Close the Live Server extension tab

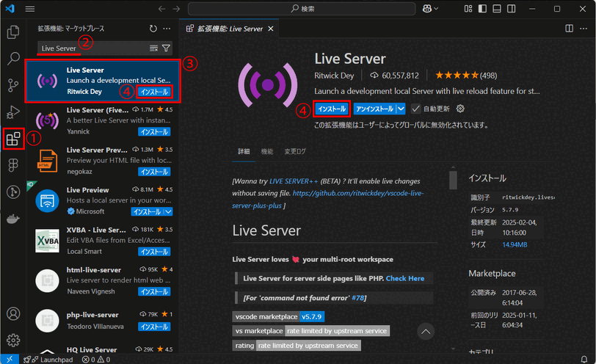click(x=271, y=29)
